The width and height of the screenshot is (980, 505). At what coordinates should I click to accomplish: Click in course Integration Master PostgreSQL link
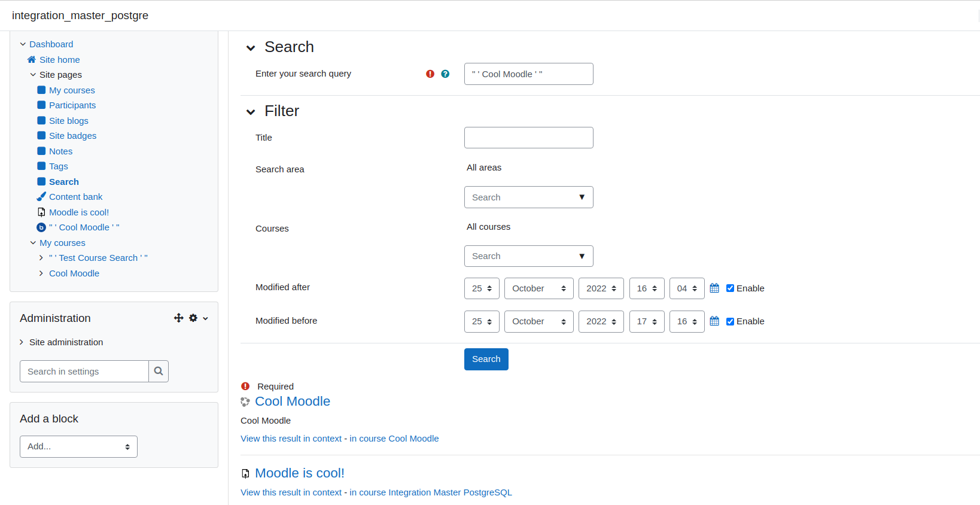point(431,492)
